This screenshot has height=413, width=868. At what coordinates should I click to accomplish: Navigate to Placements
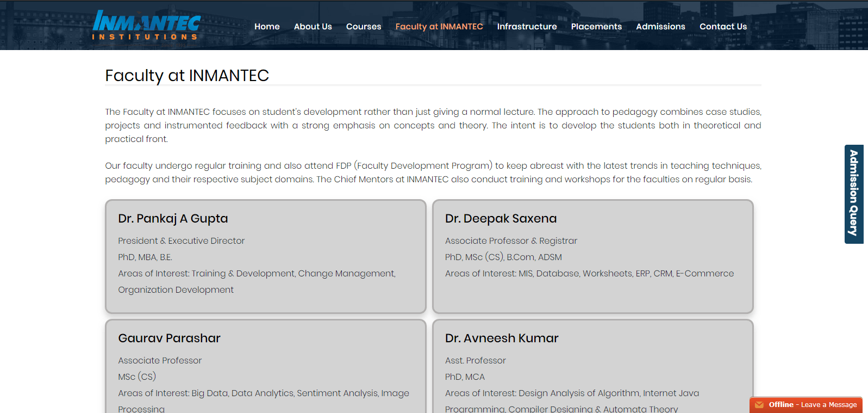(x=596, y=27)
